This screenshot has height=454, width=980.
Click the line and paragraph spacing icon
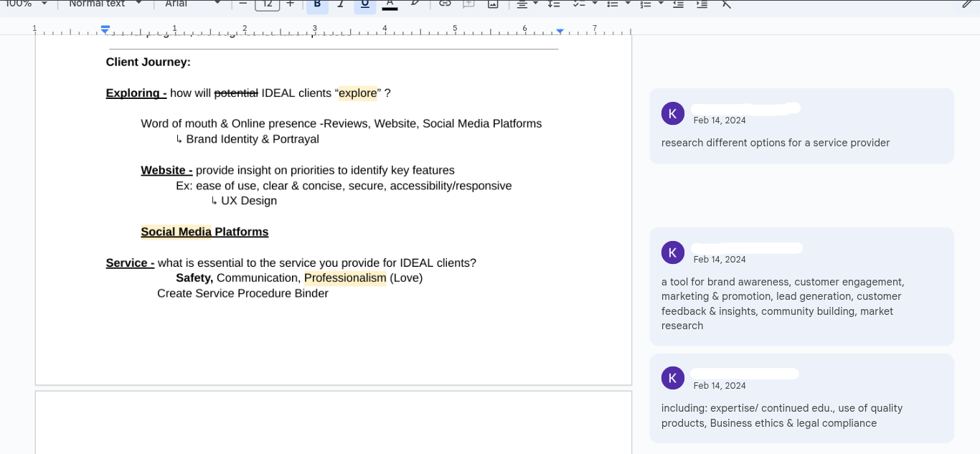pyautogui.click(x=553, y=4)
